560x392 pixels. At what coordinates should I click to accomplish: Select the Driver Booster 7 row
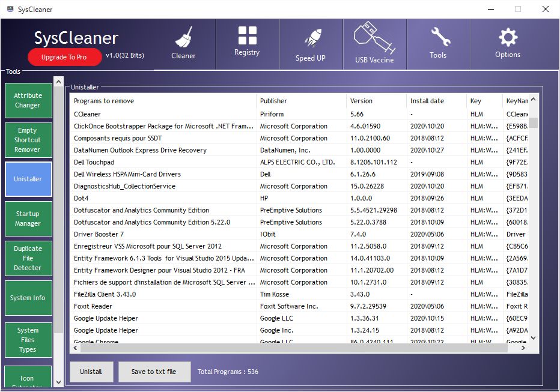pyautogui.click(x=299, y=234)
